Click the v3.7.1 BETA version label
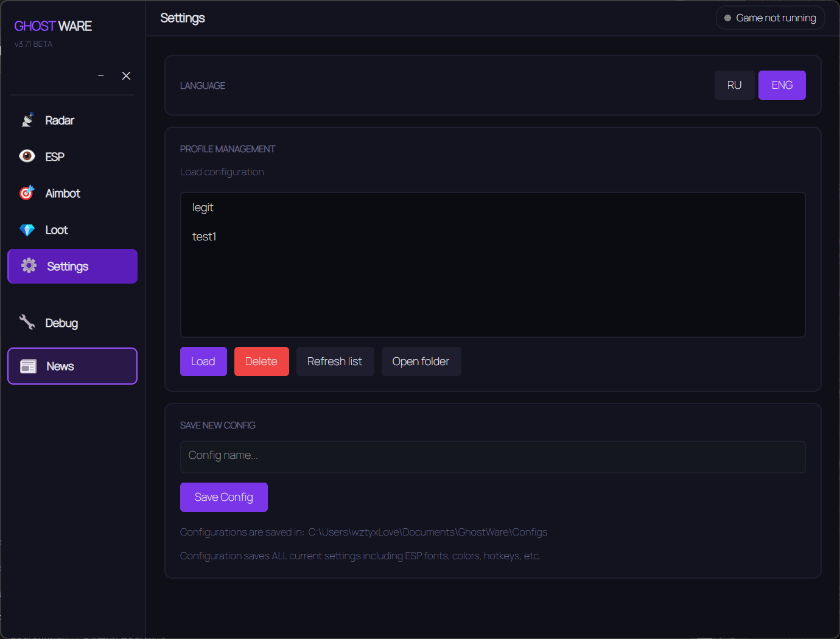Image resolution: width=840 pixels, height=639 pixels. pos(33,44)
